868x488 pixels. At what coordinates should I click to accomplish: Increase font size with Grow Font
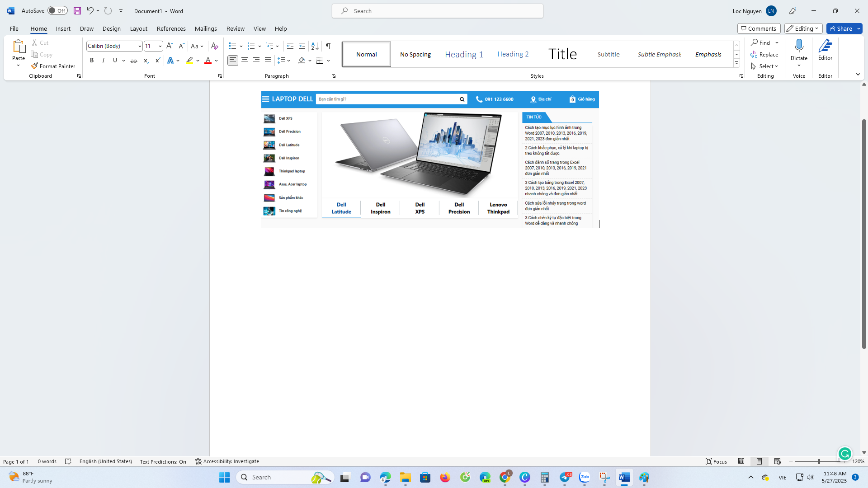pyautogui.click(x=170, y=46)
